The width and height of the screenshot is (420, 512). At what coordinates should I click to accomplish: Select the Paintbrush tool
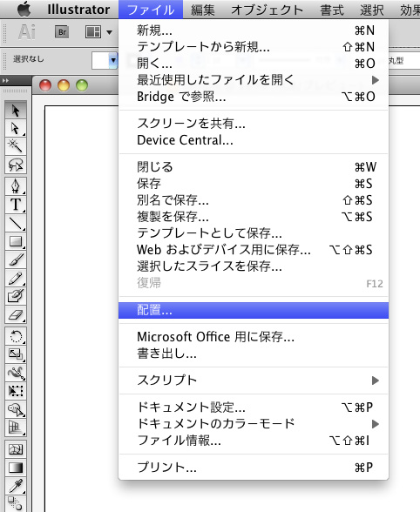pos(16,259)
